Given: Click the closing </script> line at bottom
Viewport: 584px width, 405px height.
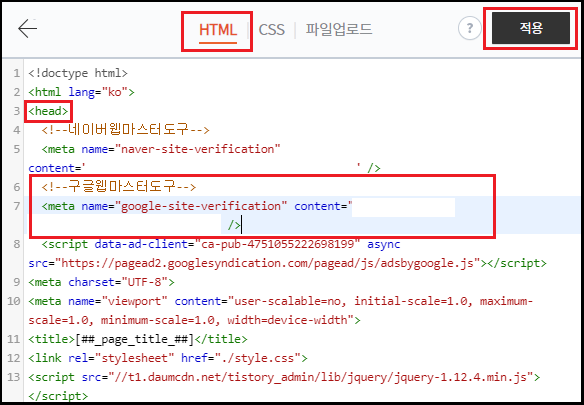Looking at the screenshot, I should pyautogui.click(x=58, y=395).
